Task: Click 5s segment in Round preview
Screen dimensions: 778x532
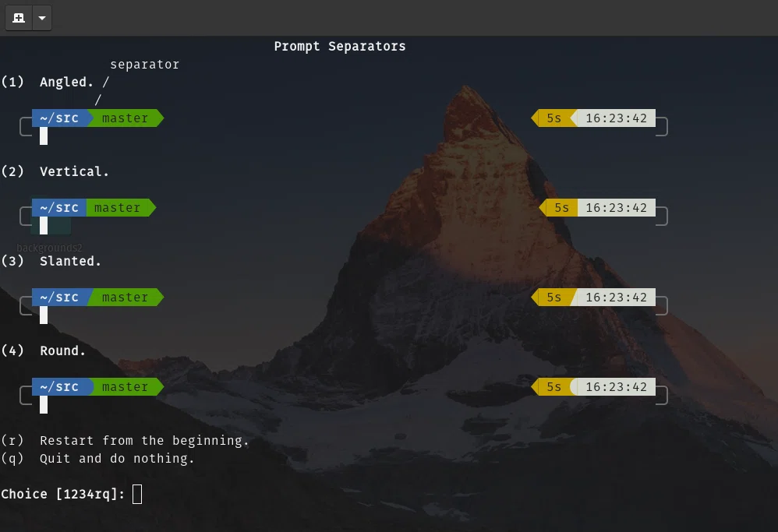Action: (553, 386)
